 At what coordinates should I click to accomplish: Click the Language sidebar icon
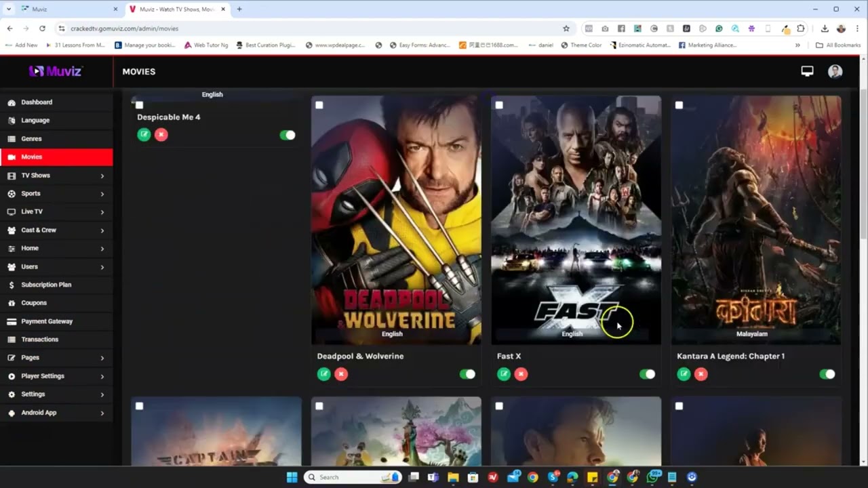(x=12, y=121)
